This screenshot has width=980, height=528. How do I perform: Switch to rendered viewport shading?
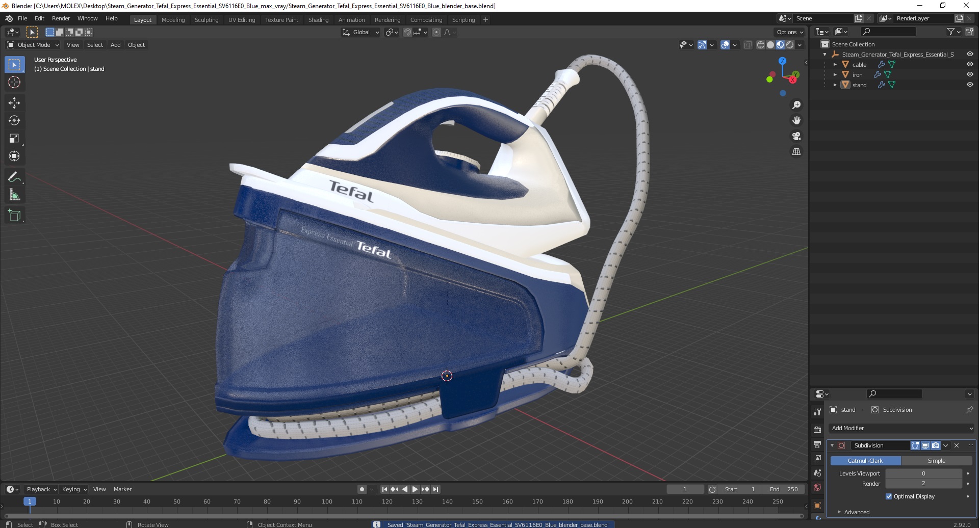pyautogui.click(x=790, y=45)
